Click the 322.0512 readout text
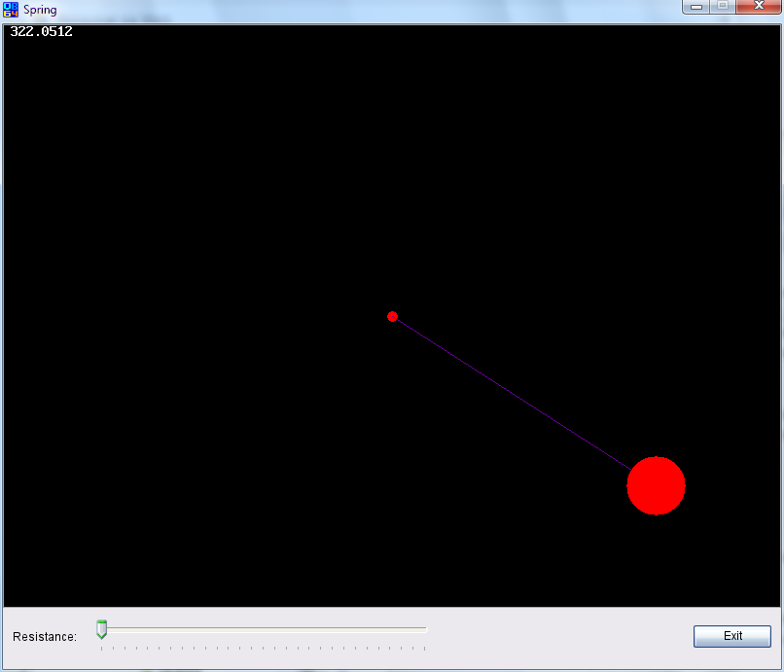784x672 pixels. coord(41,32)
